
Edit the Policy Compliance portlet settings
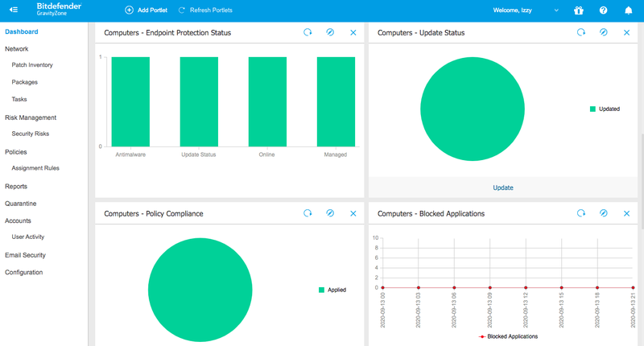pyautogui.click(x=330, y=213)
